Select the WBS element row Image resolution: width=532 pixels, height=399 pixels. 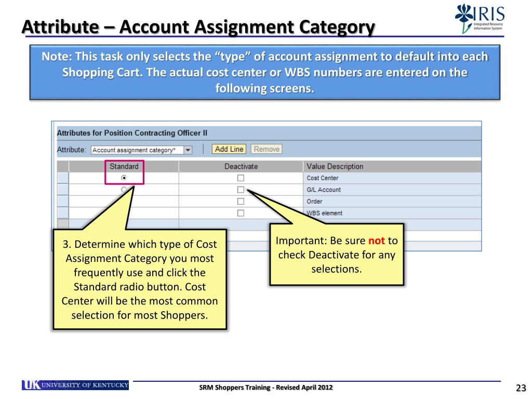(x=62, y=213)
